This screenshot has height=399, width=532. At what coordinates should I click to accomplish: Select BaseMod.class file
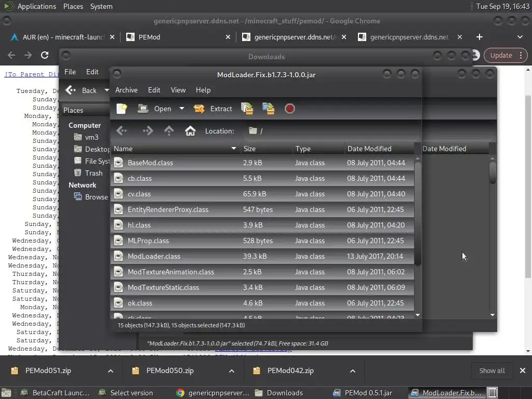[x=262, y=163]
